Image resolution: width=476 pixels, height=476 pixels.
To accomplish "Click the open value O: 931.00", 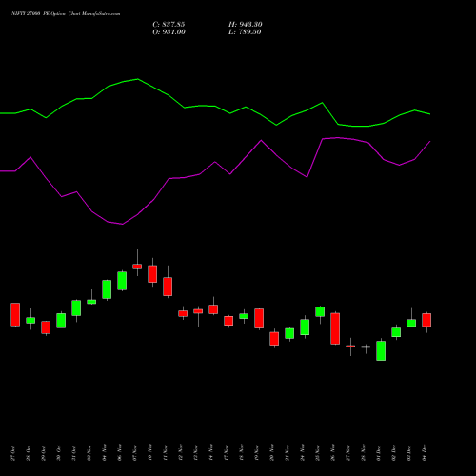I will pyautogui.click(x=169, y=32).
